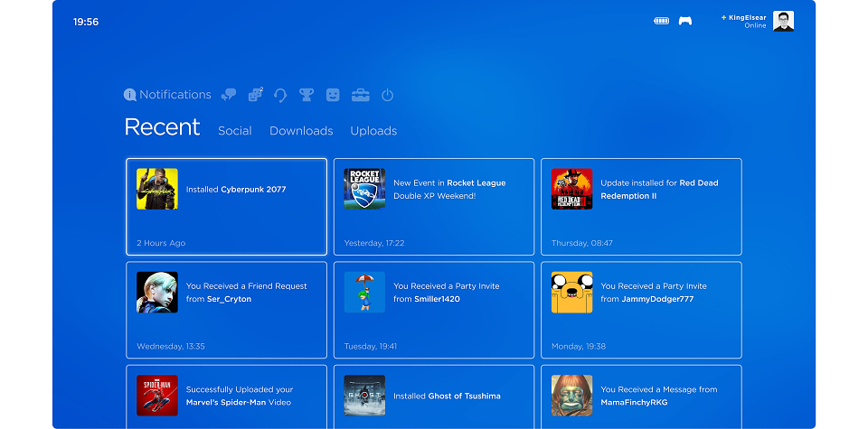
Task: Open the party invite from JammyDodger777
Action: point(641,310)
